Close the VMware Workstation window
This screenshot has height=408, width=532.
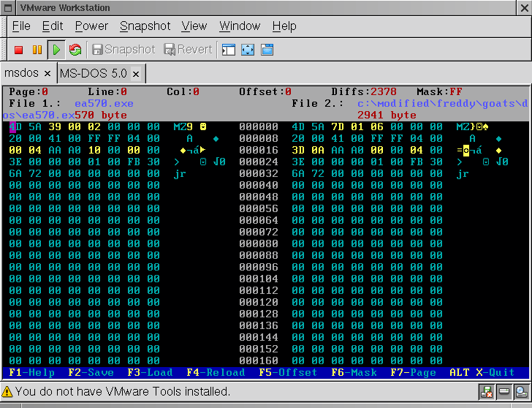coord(525,8)
